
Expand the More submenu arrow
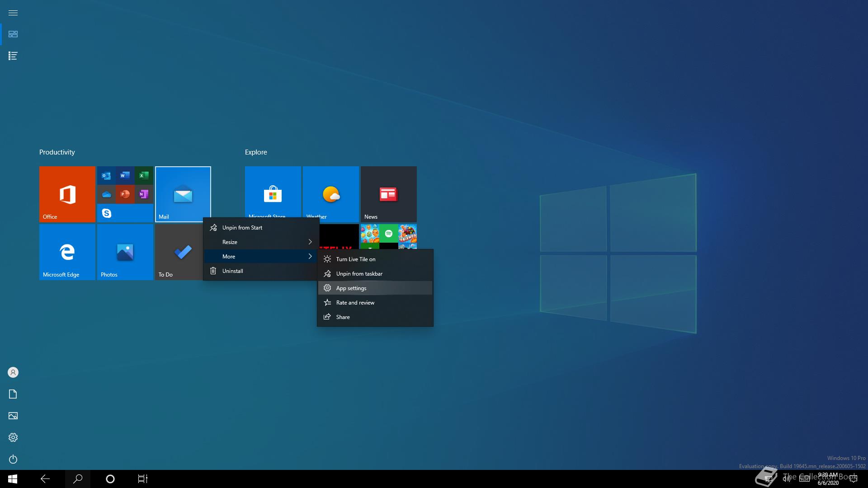(310, 257)
